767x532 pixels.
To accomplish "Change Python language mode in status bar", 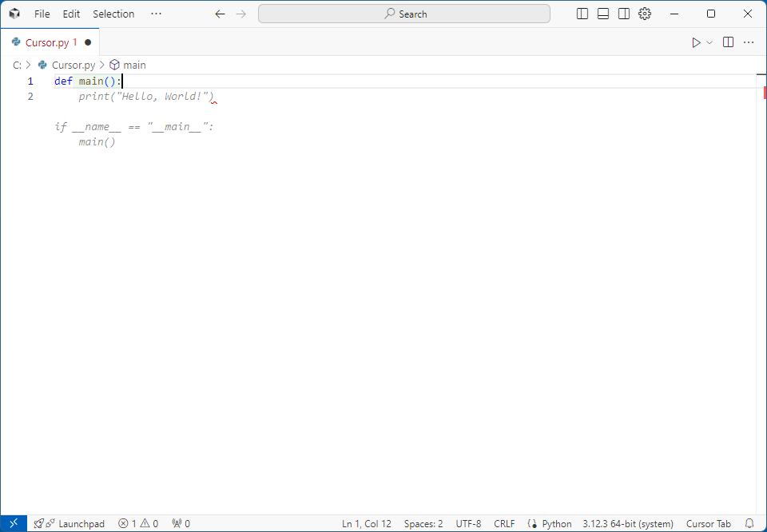I will (556, 523).
